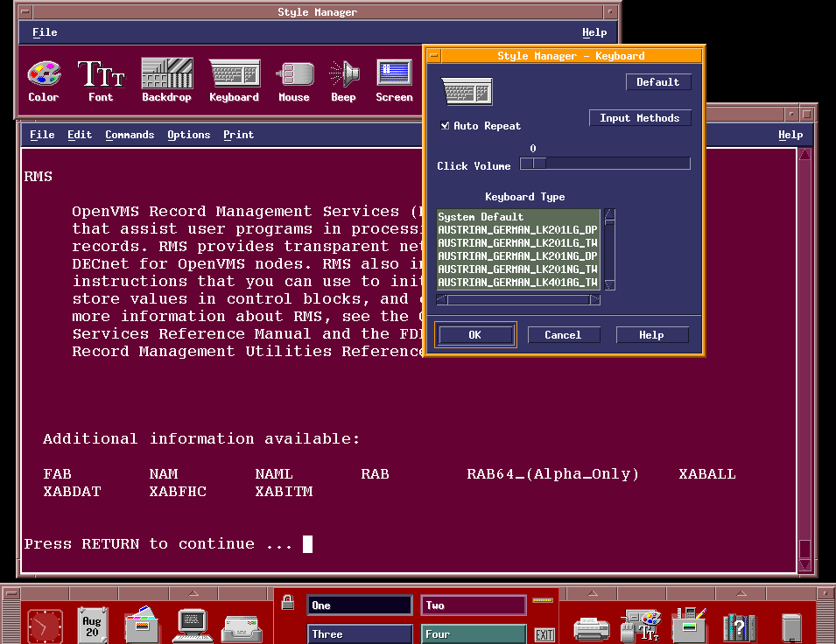Open the Font settings in Style Manager
This screenshot has width=836, height=644.
101,80
